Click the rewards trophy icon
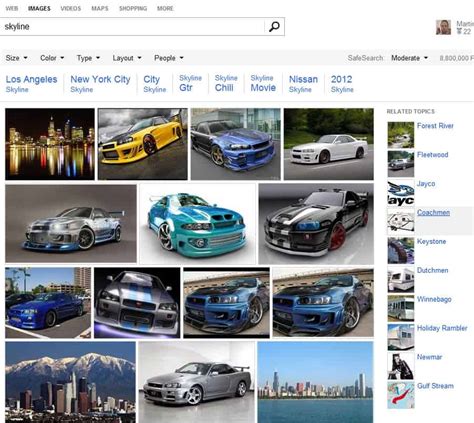 pyautogui.click(x=459, y=31)
